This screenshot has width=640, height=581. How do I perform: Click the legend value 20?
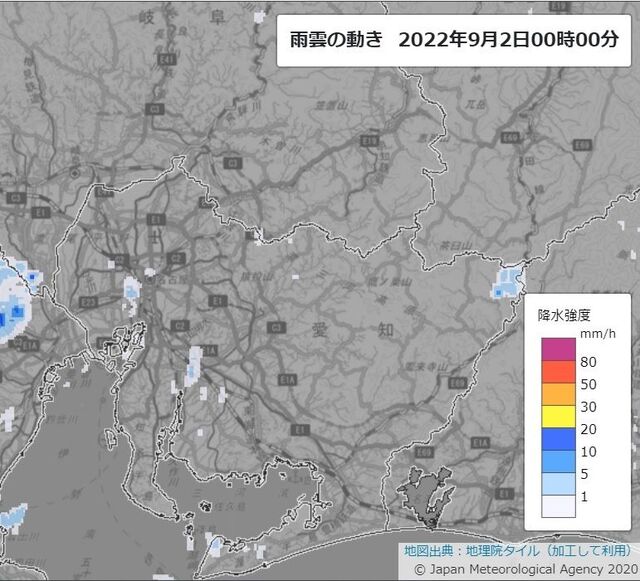588,429
